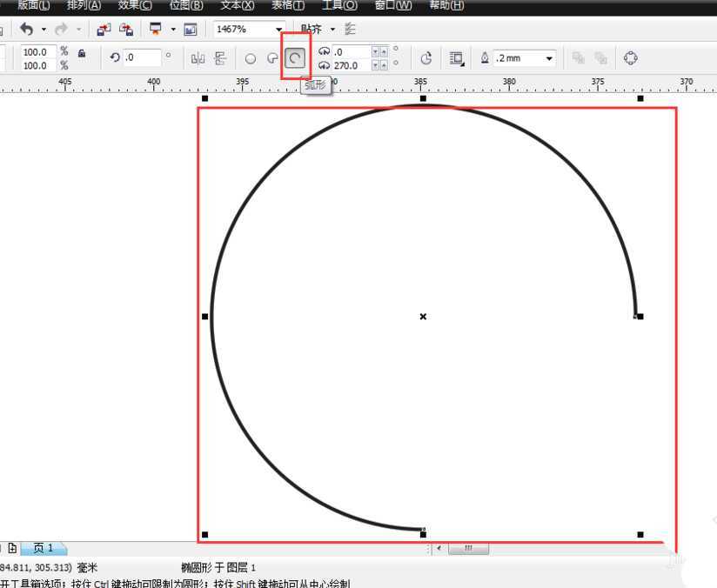Viewport: 717px width, 588px height.
Task: Click the mirror horizontally icon
Action: pyautogui.click(x=198, y=58)
